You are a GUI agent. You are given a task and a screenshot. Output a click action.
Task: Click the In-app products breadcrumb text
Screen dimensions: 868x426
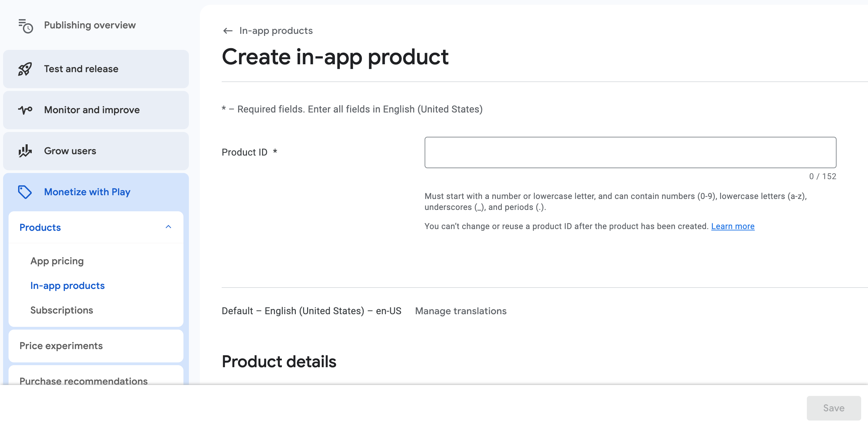[x=276, y=30]
